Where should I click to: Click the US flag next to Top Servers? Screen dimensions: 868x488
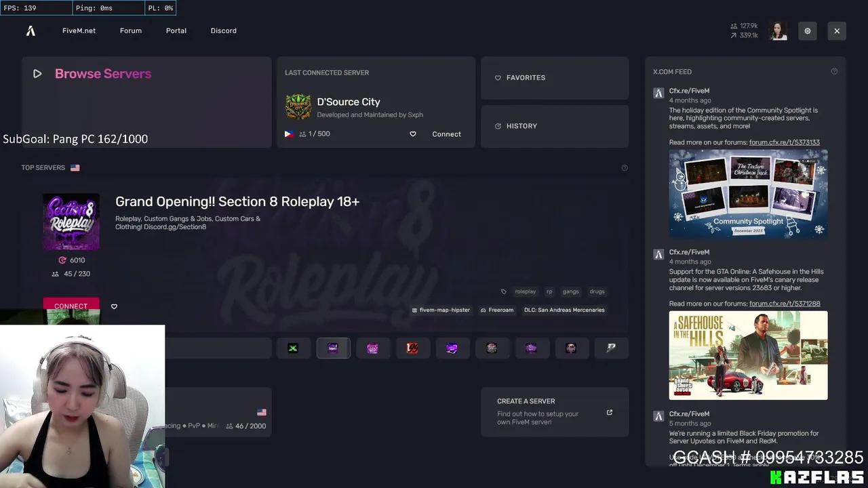[x=75, y=168]
